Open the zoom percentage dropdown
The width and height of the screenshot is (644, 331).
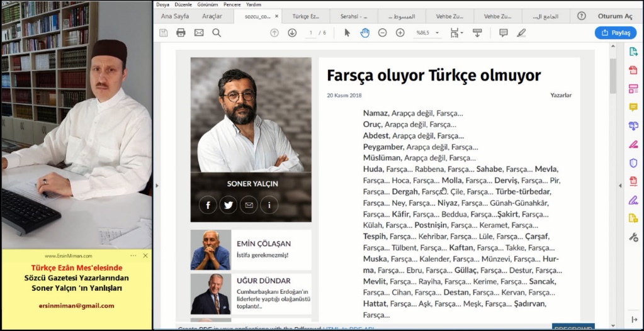point(437,33)
